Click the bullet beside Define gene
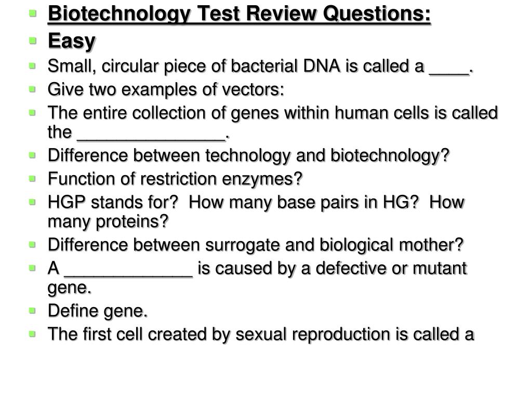Viewport: 532px width, 399px height. 33,311
